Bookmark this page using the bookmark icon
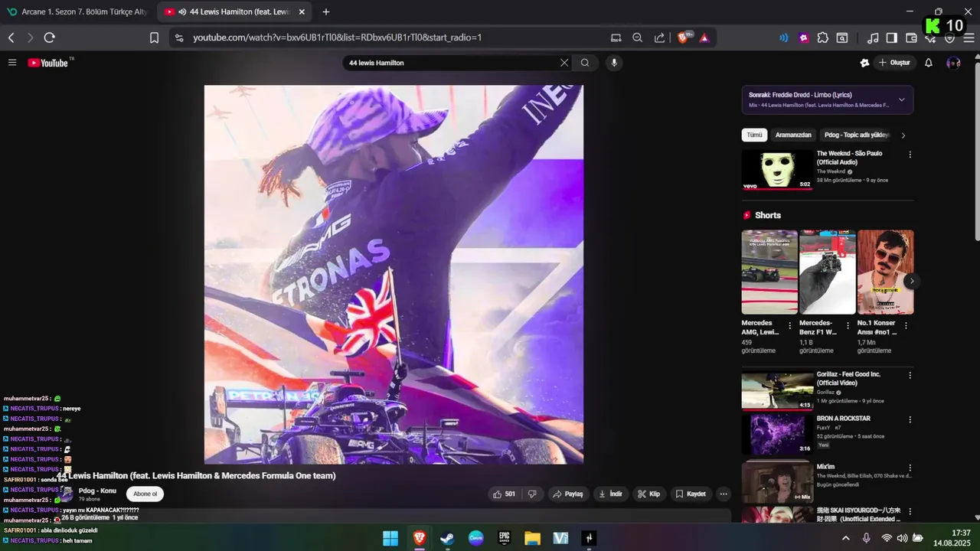The width and height of the screenshot is (980, 551). click(154, 37)
